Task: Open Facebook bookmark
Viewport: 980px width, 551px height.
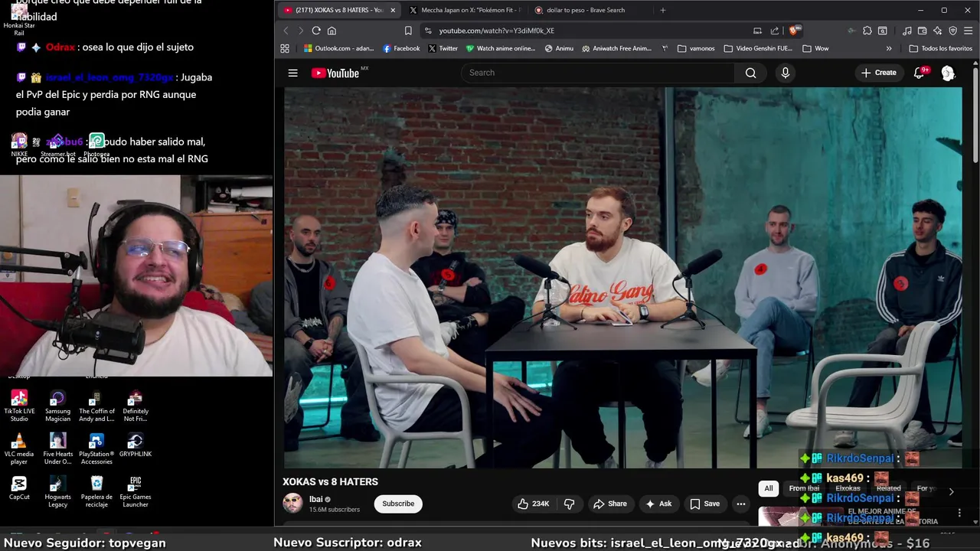Action: (x=401, y=48)
